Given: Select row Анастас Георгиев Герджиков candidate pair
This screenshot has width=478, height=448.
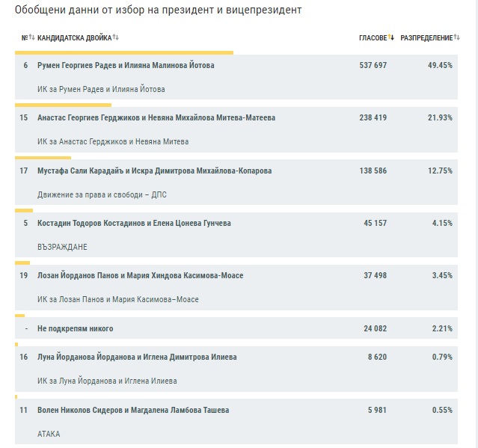Looking at the screenshot, I should coord(236,129).
